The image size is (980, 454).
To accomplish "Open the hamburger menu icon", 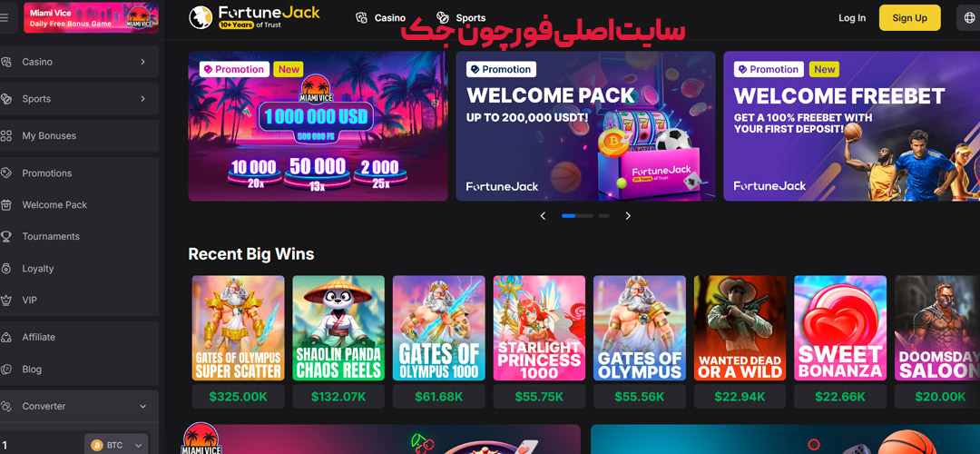I will (x=5, y=17).
